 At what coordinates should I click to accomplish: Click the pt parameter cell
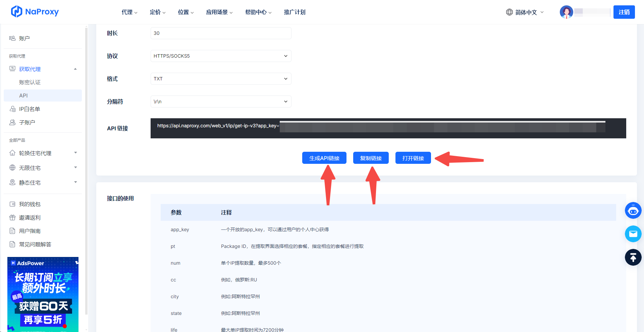point(173,246)
